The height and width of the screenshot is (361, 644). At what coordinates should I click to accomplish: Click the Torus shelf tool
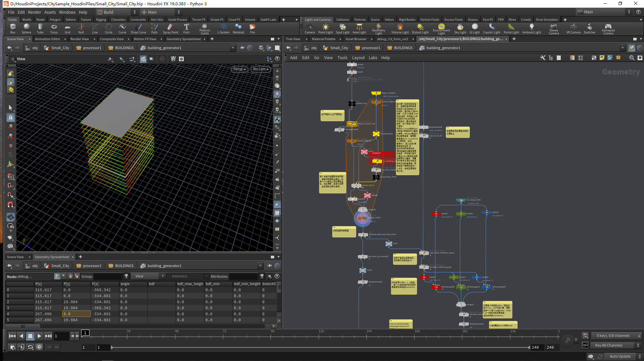[54, 28]
